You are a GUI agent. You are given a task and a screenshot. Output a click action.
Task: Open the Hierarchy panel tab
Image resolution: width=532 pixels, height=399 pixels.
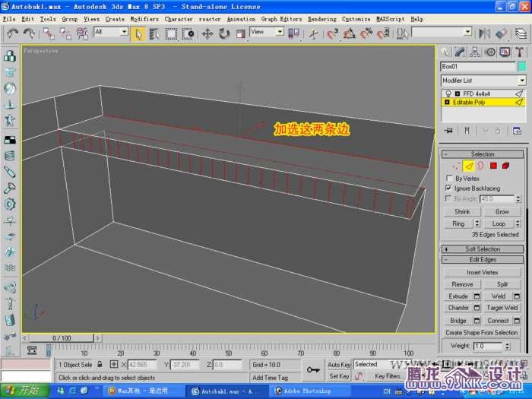point(475,52)
